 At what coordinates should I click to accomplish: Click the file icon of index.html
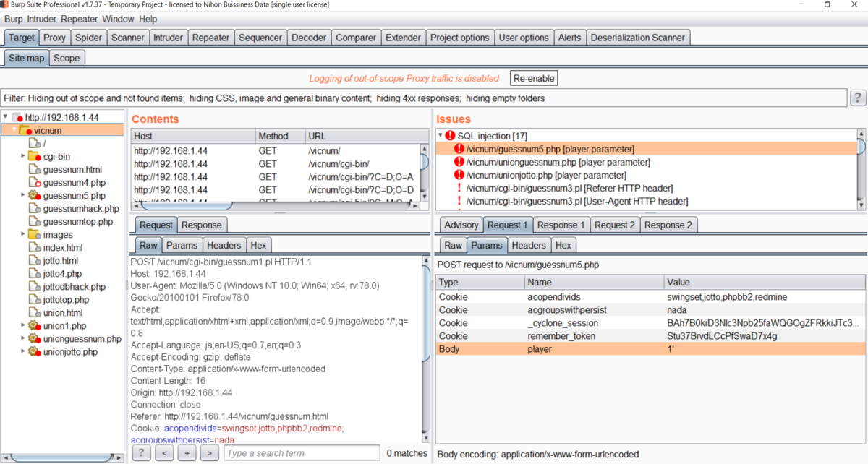click(35, 247)
